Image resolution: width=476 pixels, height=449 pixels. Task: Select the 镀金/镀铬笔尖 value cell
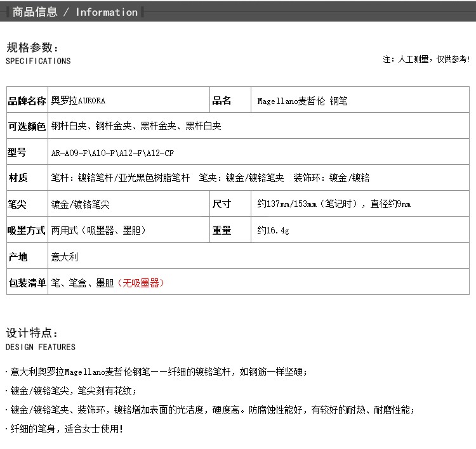tap(129, 204)
